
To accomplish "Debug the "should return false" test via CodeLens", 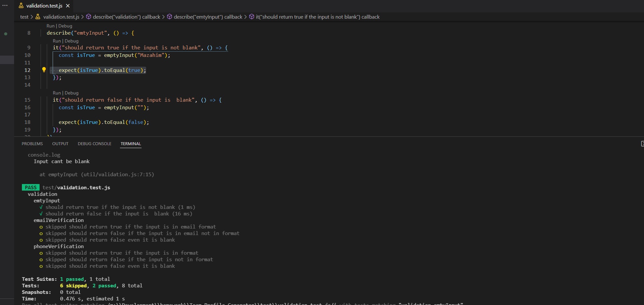I will click(72, 93).
